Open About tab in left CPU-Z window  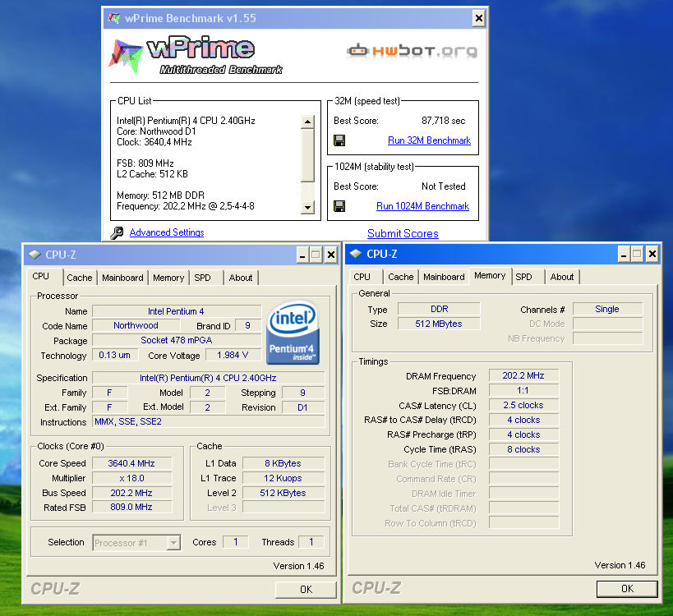click(240, 278)
